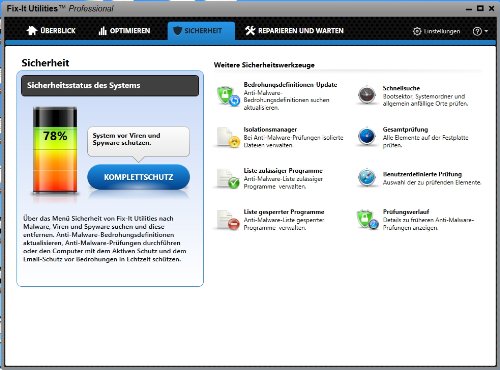Click the Bedrohungsdefinitionen Update shield icon
500x370 pixels.
pyautogui.click(x=228, y=96)
